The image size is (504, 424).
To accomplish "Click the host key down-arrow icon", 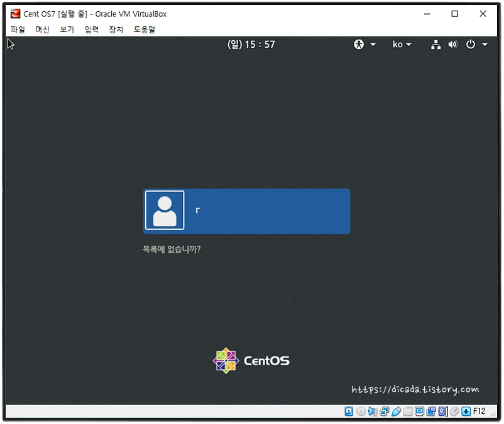I will [466, 411].
